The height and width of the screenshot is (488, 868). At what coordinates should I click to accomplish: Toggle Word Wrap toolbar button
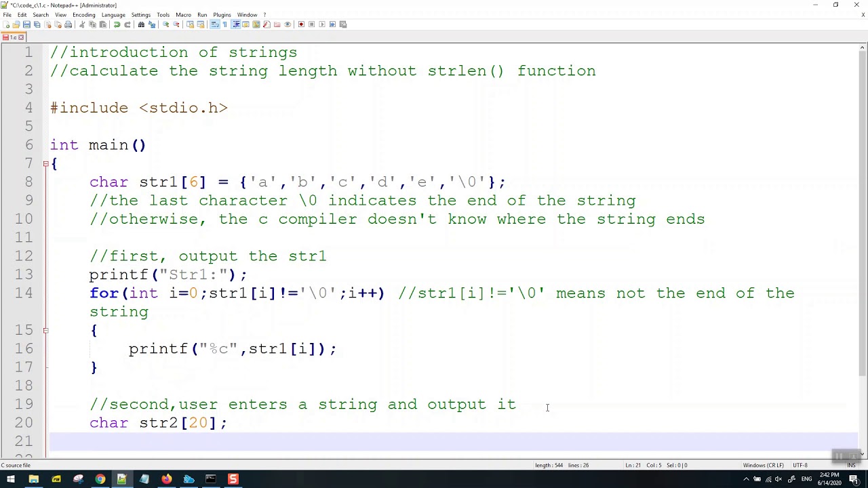click(x=214, y=24)
